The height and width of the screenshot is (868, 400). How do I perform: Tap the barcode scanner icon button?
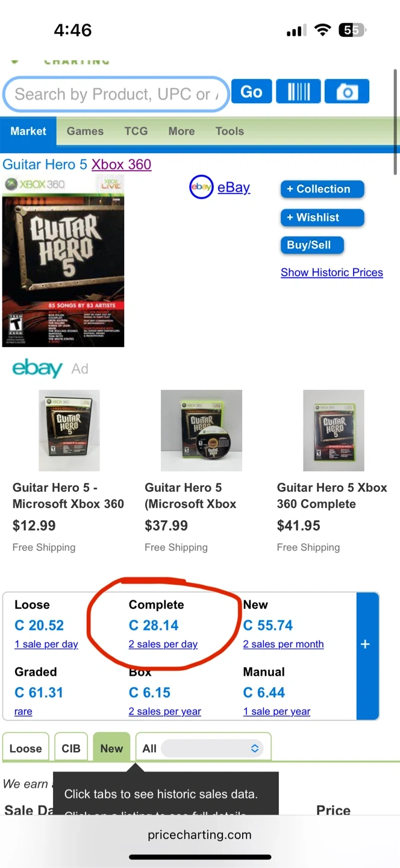click(298, 92)
